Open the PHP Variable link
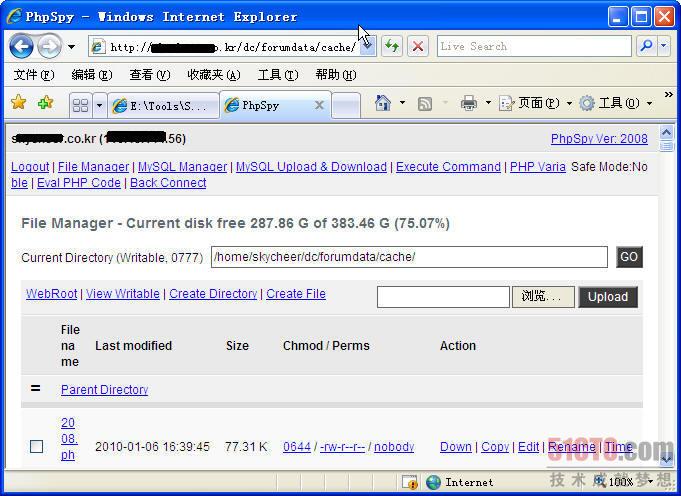This screenshot has width=681, height=496. (538, 167)
